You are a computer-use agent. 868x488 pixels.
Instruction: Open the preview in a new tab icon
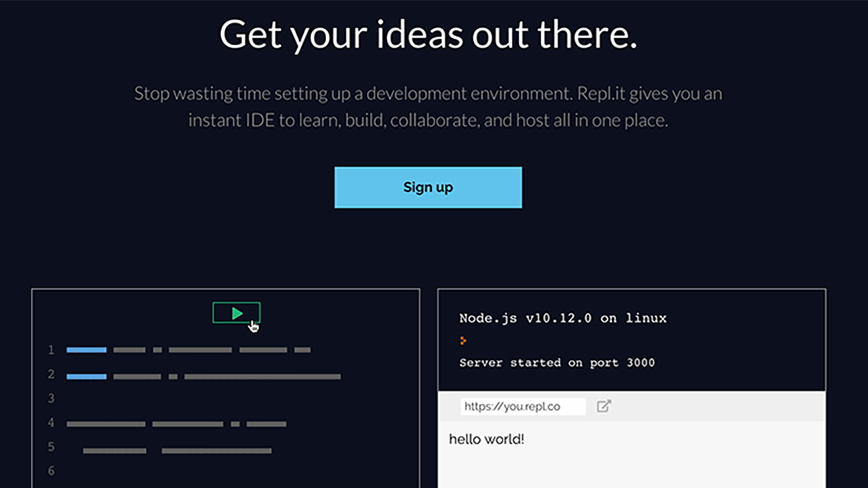[x=604, y=406]
